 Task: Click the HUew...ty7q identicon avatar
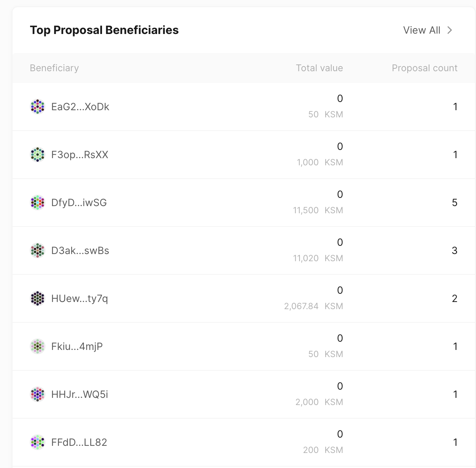(x=37, y=298)
